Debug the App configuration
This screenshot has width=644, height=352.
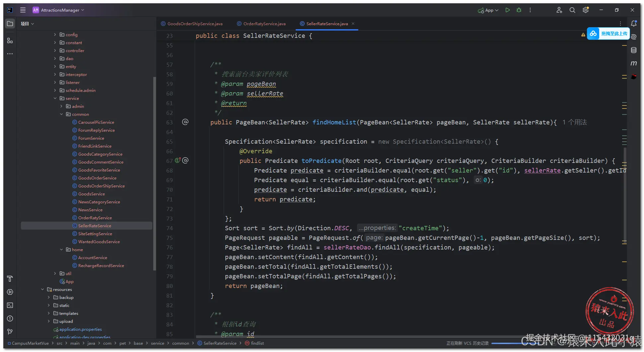point(519,10)
